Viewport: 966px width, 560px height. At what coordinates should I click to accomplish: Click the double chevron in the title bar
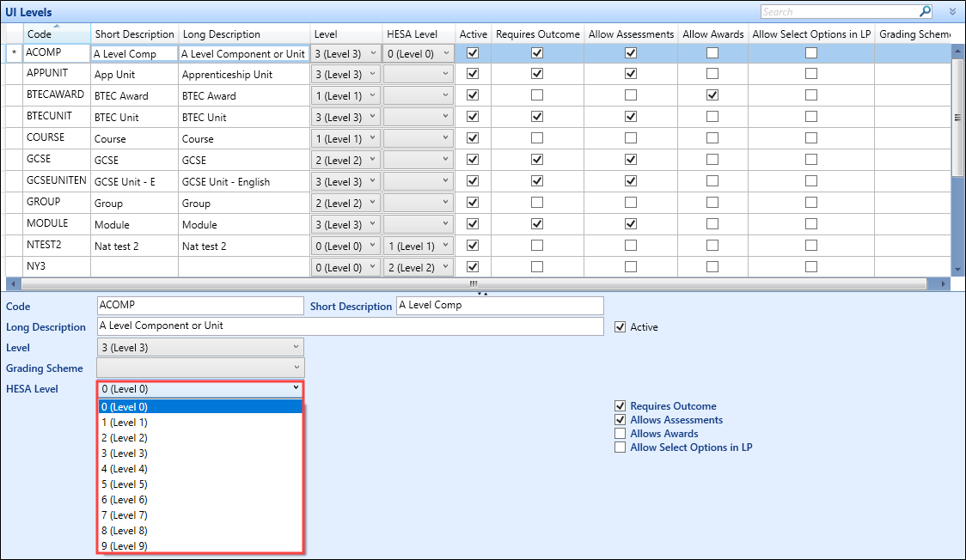point(951,11)
